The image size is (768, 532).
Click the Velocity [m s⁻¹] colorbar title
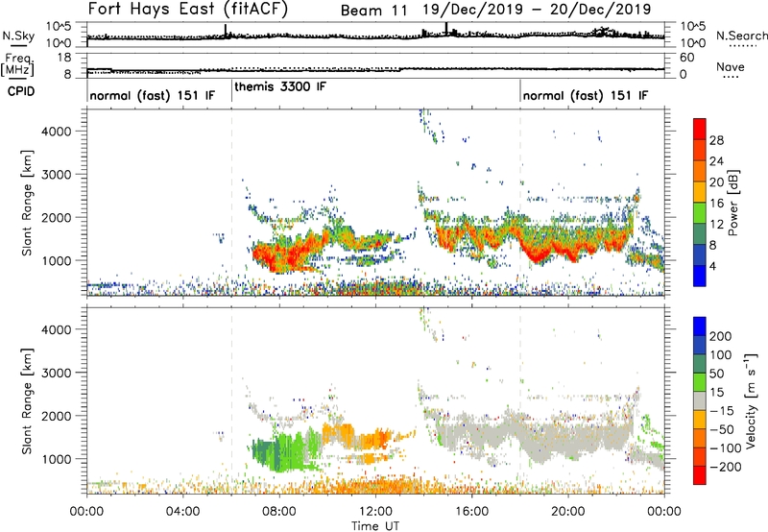(751, 400)
